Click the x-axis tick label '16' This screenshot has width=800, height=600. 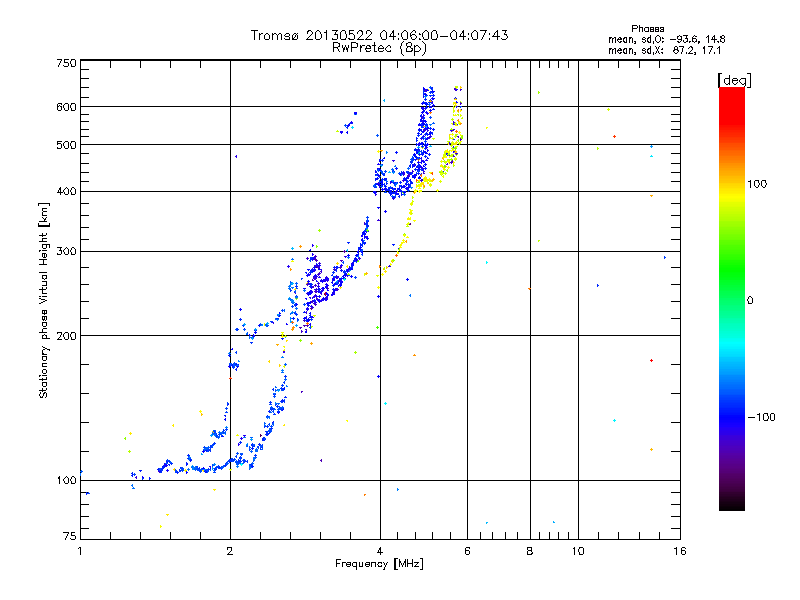pyautogui.click(x=680, y=551)
